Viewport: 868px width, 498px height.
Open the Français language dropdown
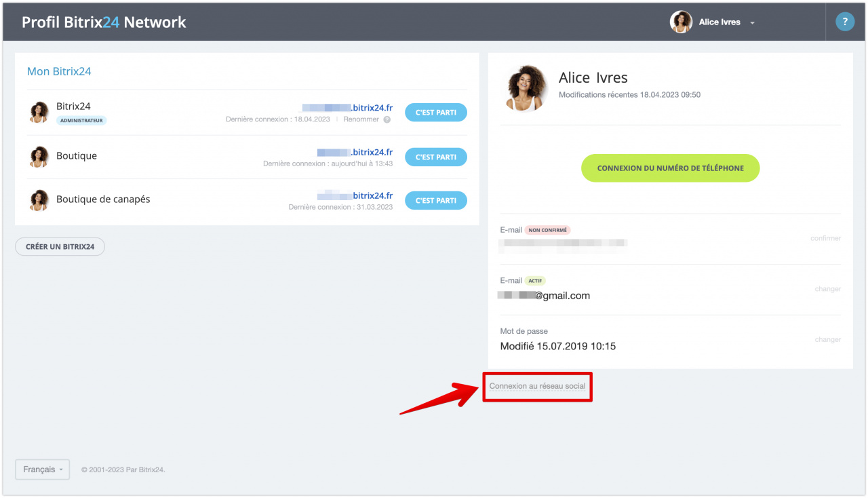click(x=42, y=470)
